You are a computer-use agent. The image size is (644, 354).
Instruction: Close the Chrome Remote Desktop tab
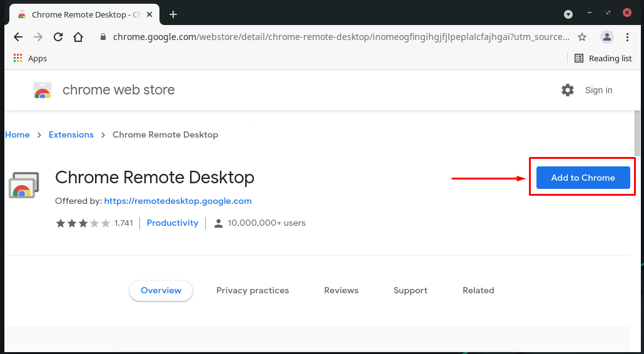click(x=149, y=14)
